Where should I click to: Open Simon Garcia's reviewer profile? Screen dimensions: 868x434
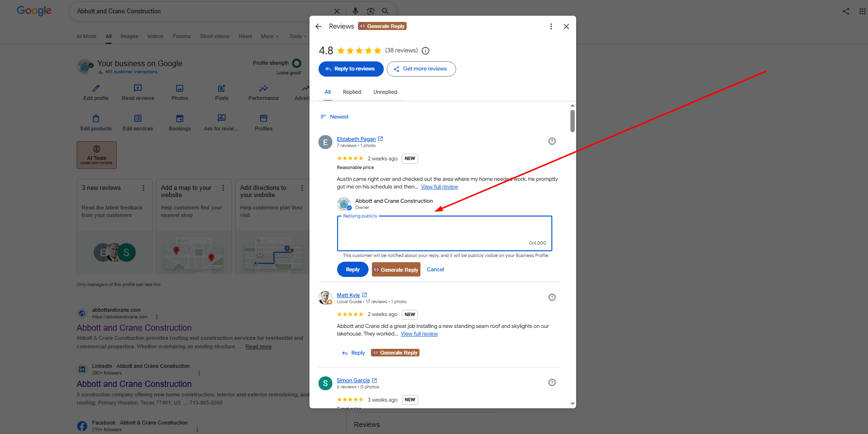click(x=353, y=380)
